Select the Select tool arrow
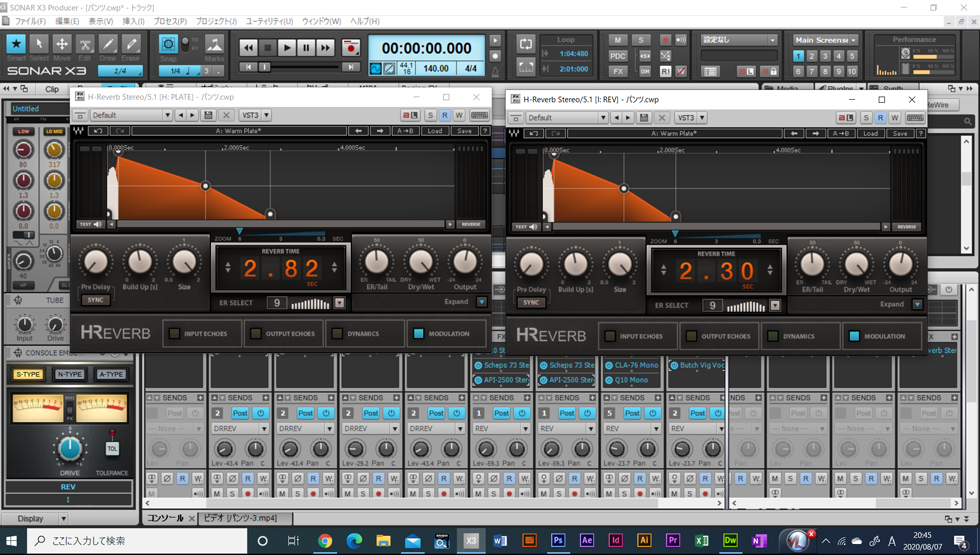This screenshot has width=980, height=555. 39,44
